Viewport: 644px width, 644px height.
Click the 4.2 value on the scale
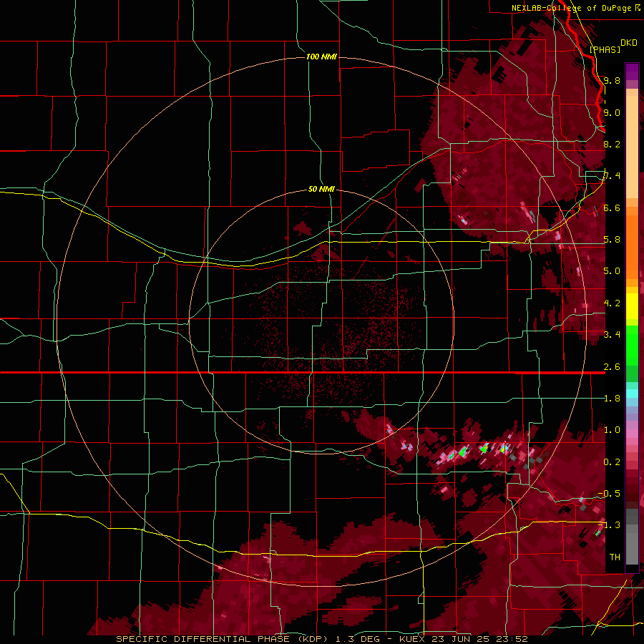pos(612,303)
